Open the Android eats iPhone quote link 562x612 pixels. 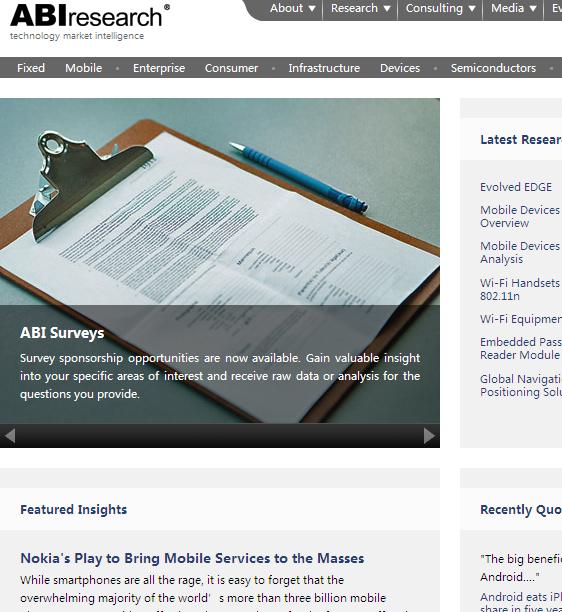(521, 603)
